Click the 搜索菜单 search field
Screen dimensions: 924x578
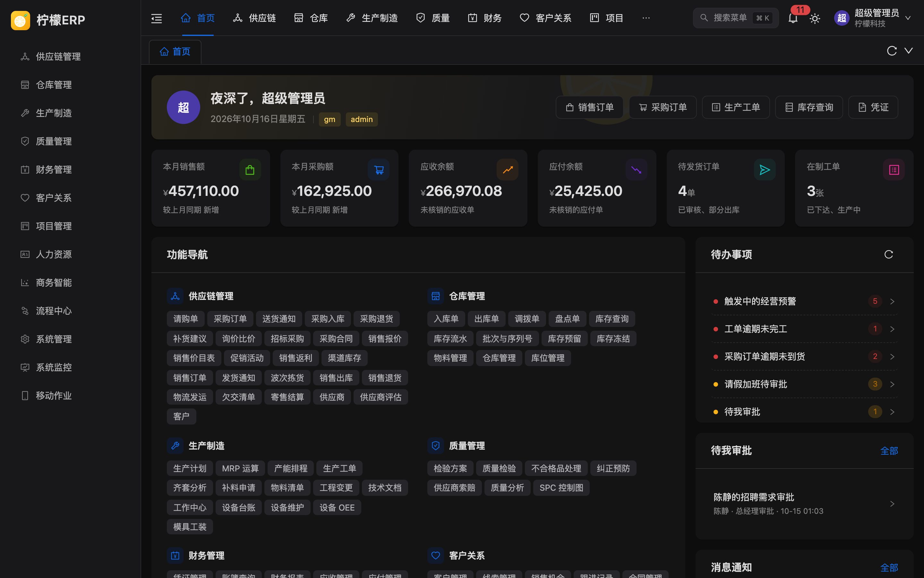tap(736, 18)
